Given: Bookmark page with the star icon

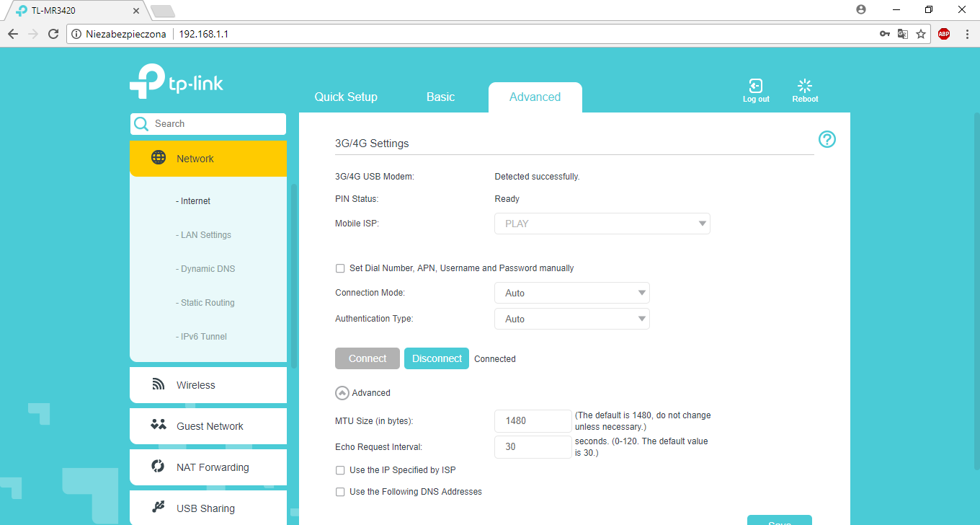Looking at the screenshot, I should point(921,34).
